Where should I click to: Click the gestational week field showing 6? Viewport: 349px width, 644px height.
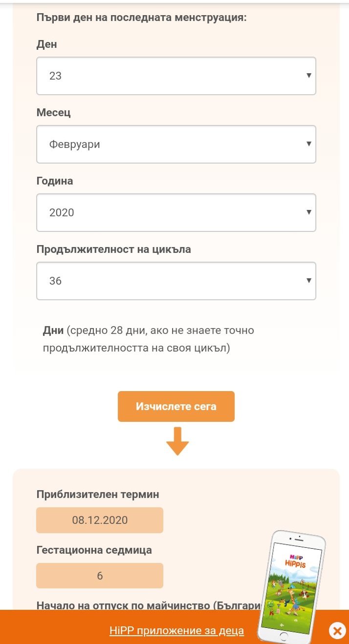click(x=100, y=576)
